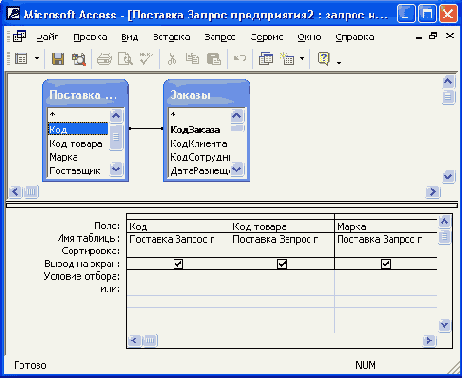The image size is (462, 378).
Task: Click the Print toolbar icon
Action: 104,59
